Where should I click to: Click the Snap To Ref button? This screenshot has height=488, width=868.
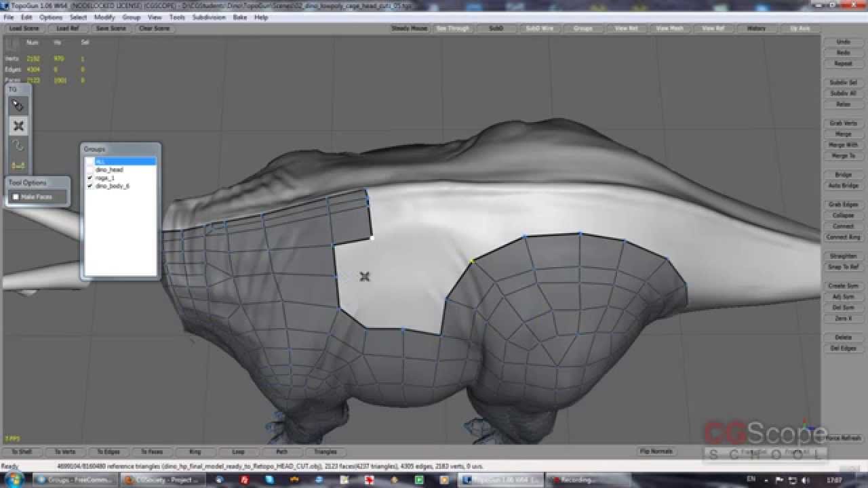point(843,267)
